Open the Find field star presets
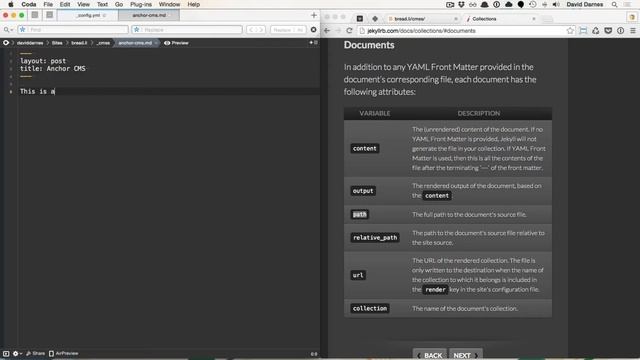Viewport: 640px width, 360px height. pos(22,30)
